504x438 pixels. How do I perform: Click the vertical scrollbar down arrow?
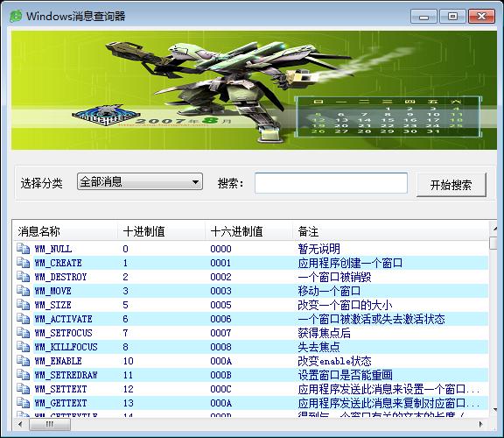pos(494,410)
